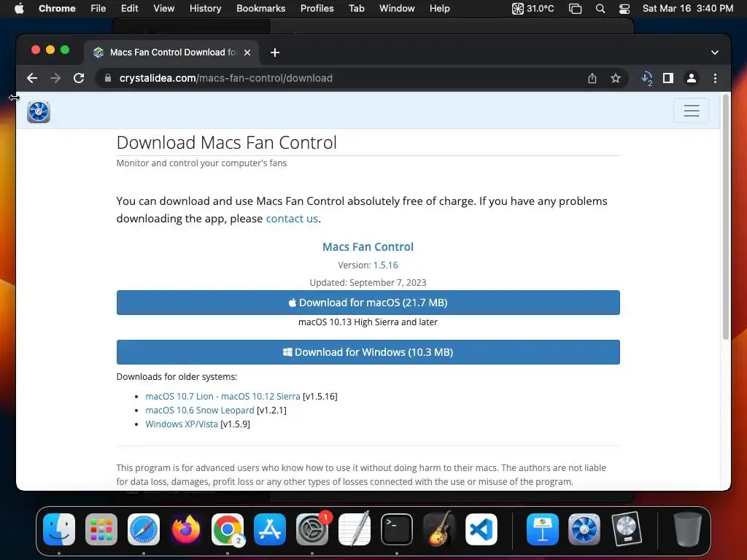Open Control Center in menu bar

(624, 9)
